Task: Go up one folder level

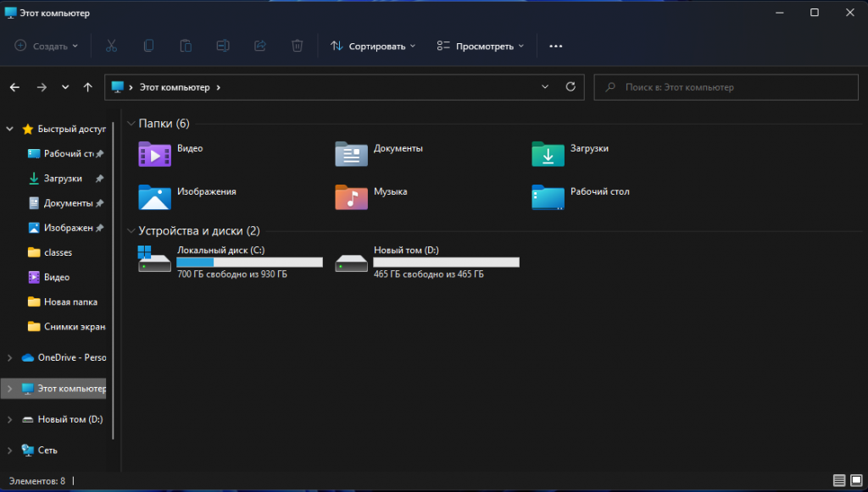Action: (88, 87)
